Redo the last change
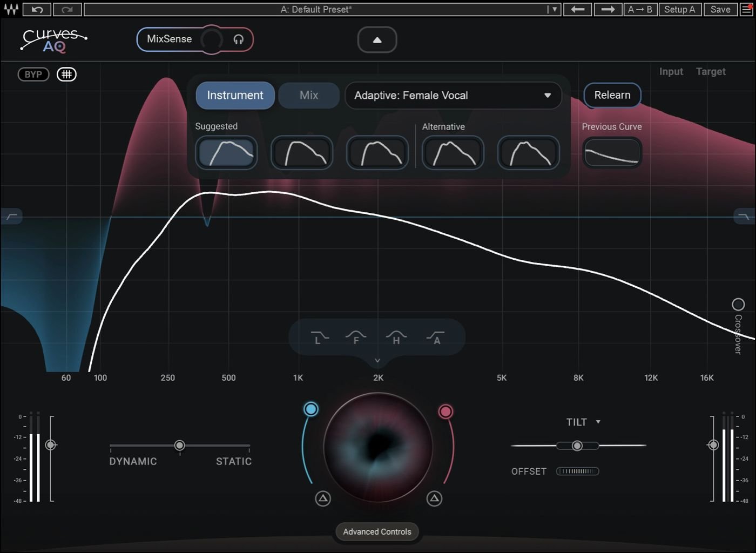Viewport: 756px width, 553px height. [x=67, y=9]
